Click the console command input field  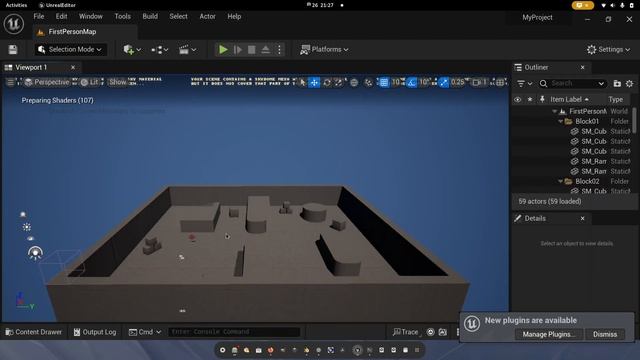[234, 332]
